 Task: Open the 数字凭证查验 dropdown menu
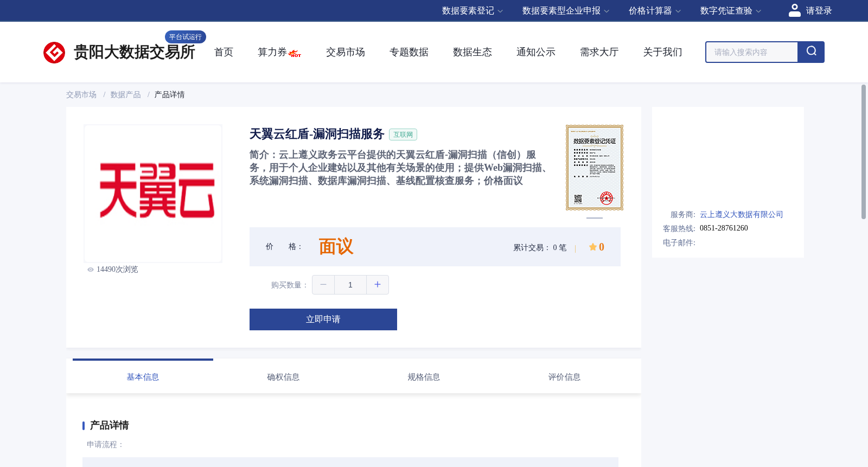(x=731, y=11)
